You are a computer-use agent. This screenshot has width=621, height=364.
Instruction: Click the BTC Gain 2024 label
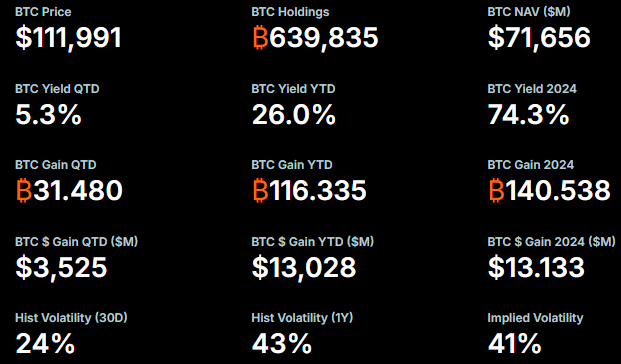tap(531, 165)
